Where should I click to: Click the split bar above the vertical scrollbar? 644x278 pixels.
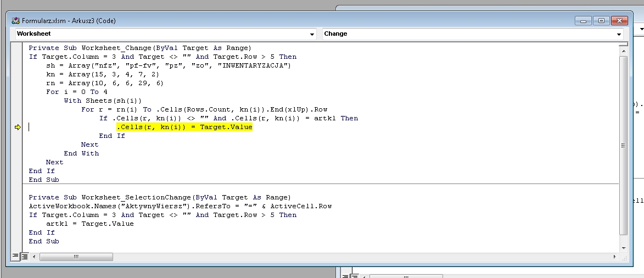pyautogui.click(x=623, y=44)
